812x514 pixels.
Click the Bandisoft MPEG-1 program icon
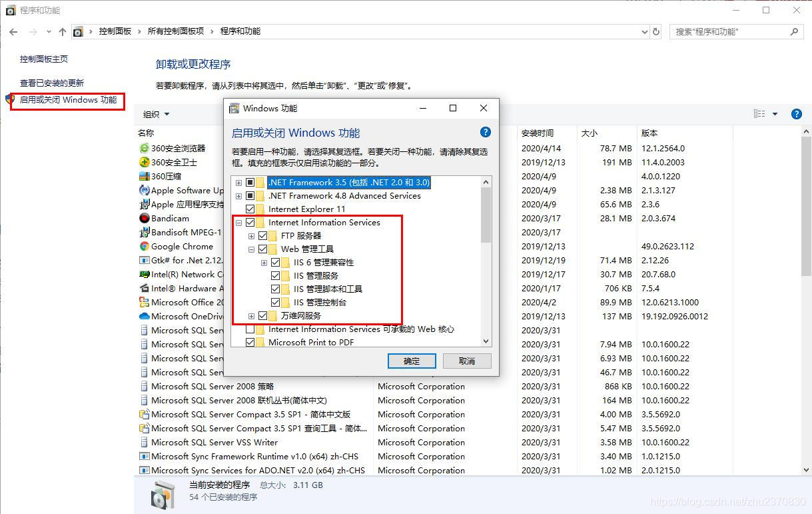pos(144,232)
